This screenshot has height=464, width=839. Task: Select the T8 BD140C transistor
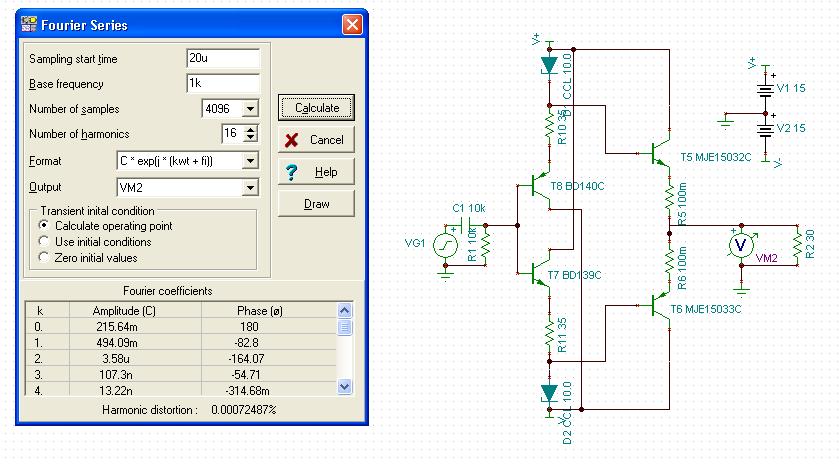click(x=539, y=188)
